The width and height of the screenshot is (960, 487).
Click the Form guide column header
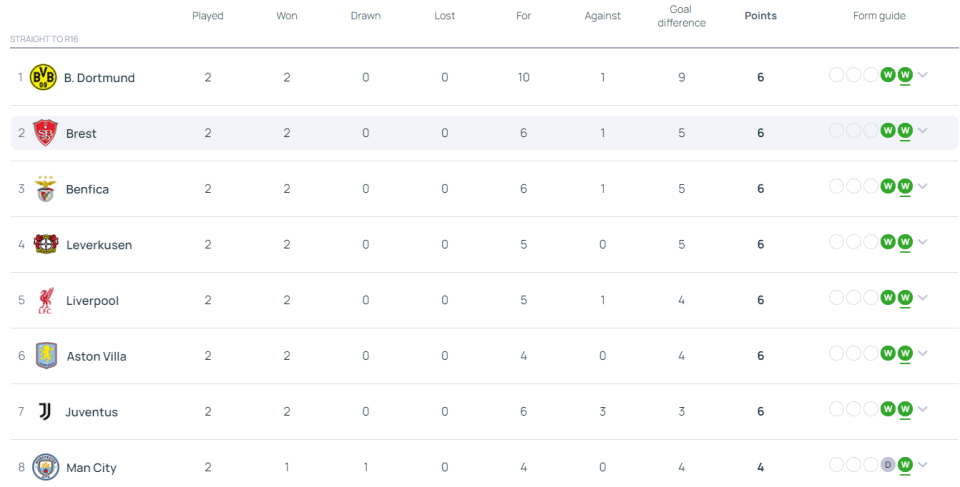tap(879, 16)
